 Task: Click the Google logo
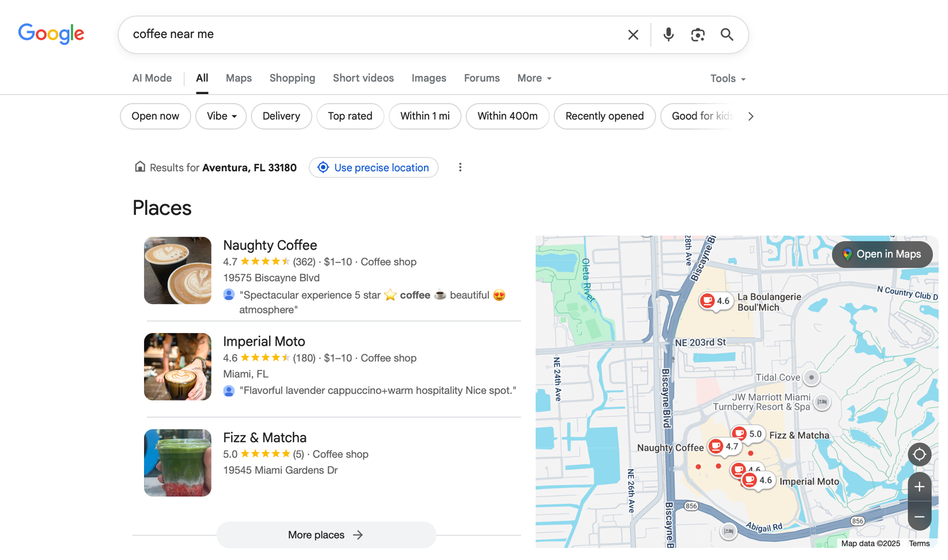(51, 34)
